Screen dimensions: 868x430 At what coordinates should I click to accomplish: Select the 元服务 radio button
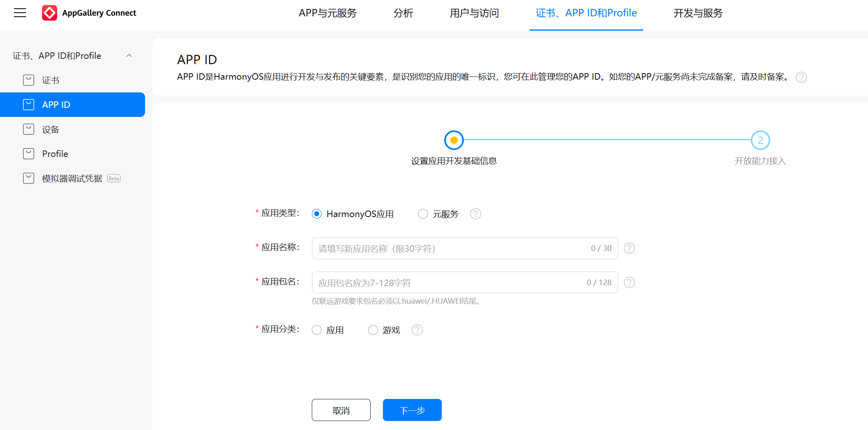pos(423,214)
